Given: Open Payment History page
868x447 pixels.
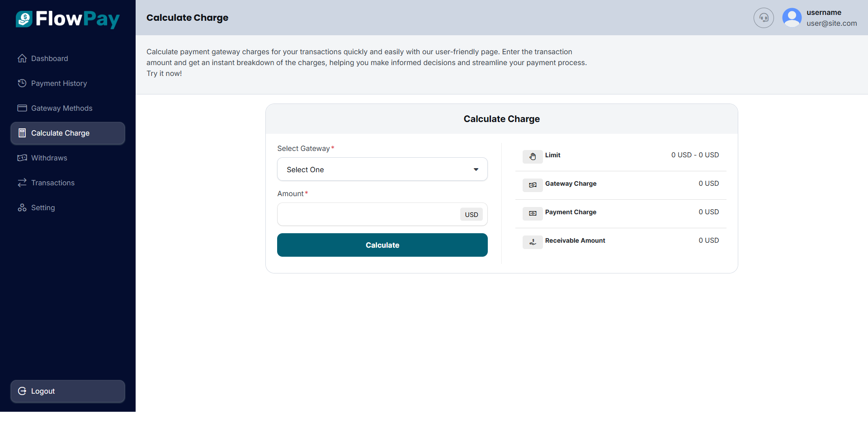Looking at the screenshot, I should pyautogui.click(x=59, y=83).
